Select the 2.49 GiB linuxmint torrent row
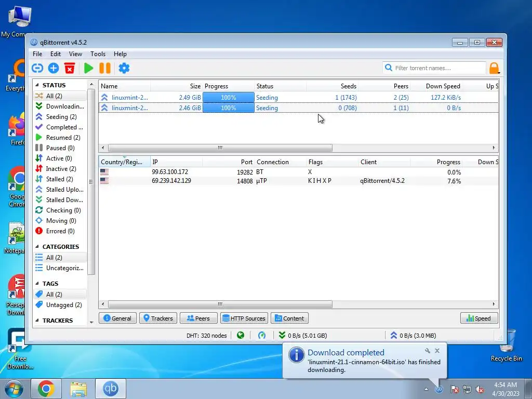This screenshot has height=399, width=532. [x=298, y=97]
